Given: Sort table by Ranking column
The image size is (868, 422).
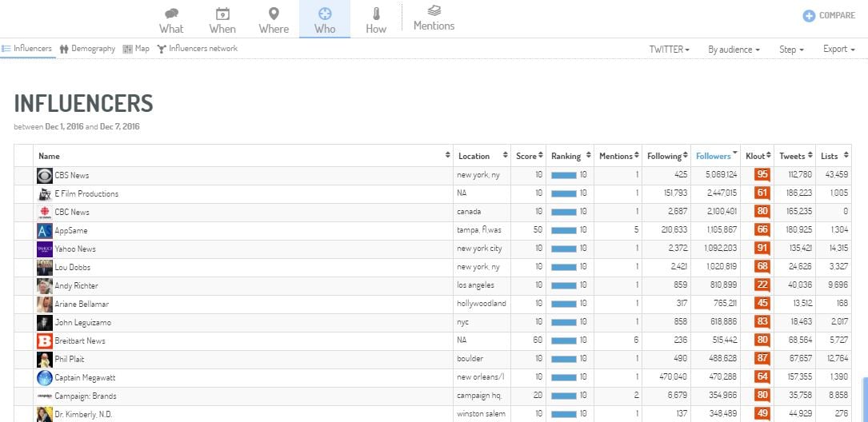Looking at the screenshot, I should [570, 156].
